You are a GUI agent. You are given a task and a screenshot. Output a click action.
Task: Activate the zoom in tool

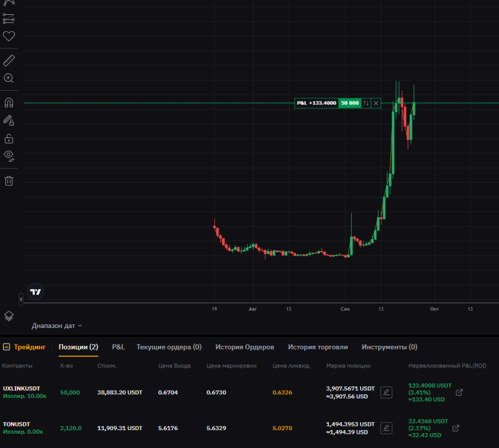click(9, 78)
